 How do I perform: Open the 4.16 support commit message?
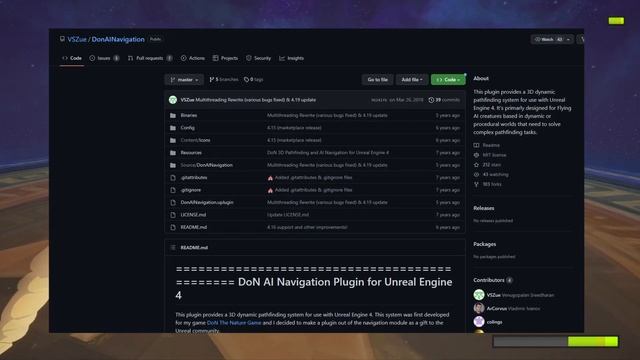pyautogui.click(x=307, y=227)
